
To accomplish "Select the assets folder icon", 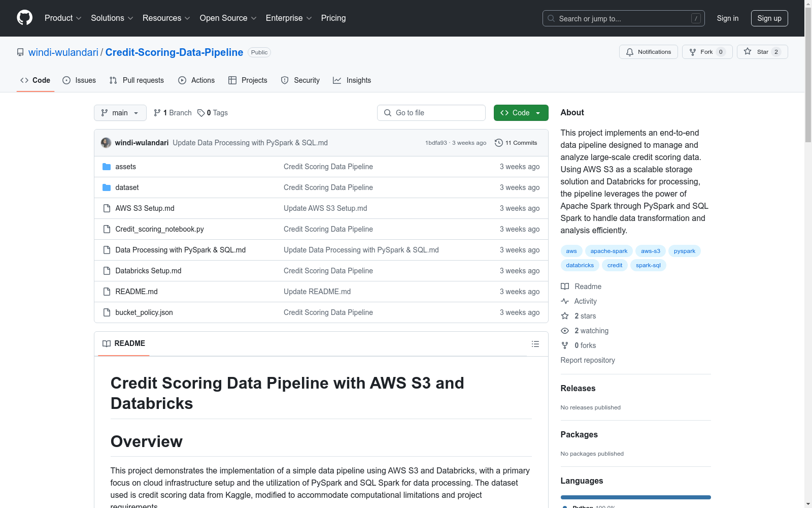I will coord(106,166).
